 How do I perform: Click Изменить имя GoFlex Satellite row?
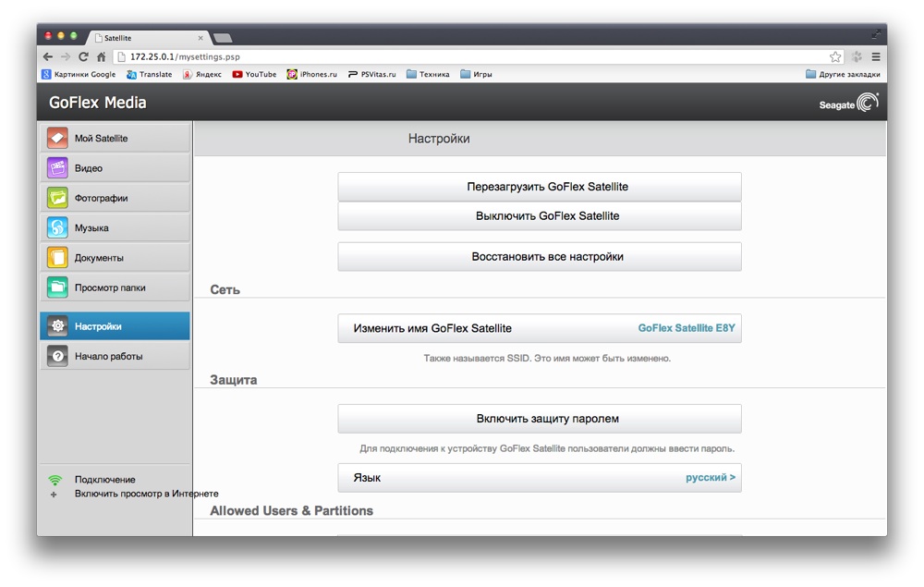540,328
